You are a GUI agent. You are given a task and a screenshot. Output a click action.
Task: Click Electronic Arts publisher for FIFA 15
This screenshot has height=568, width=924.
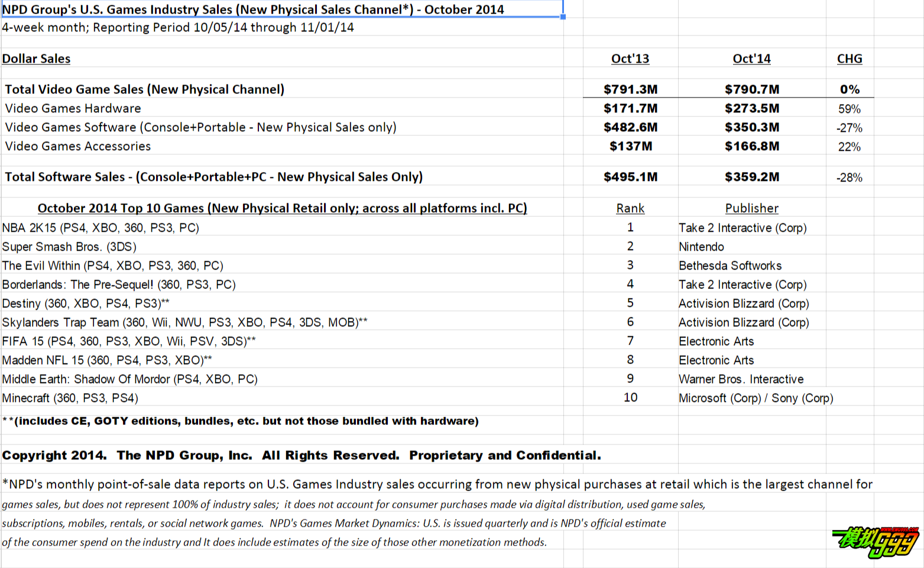(x=716, y=341)
